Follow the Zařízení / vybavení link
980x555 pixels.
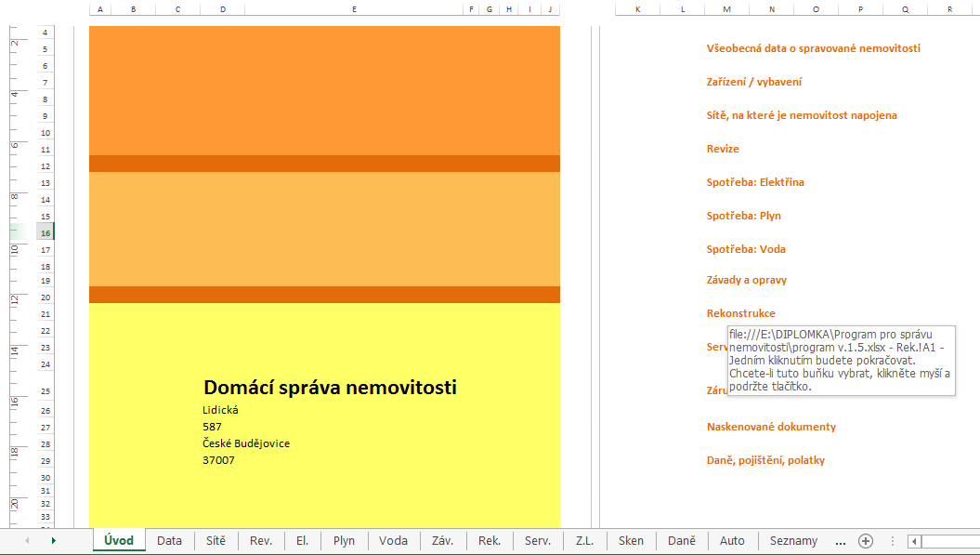click(753, 82)
